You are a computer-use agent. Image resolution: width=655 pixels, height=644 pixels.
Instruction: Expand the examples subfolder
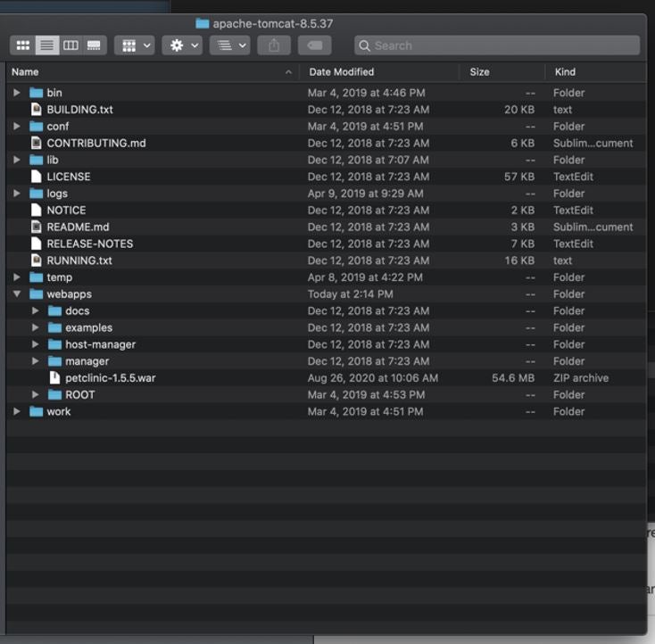[x=36, y=327]
